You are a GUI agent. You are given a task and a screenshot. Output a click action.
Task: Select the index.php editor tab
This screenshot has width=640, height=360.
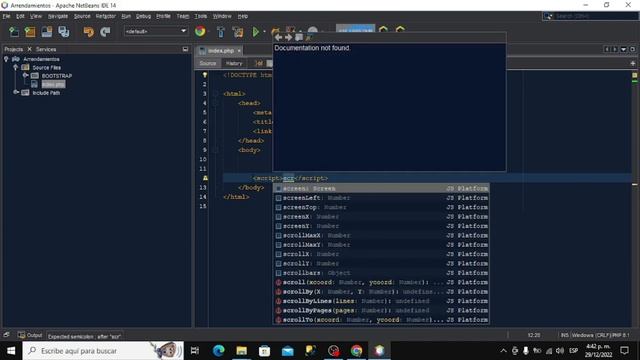[x=221, y=51]
